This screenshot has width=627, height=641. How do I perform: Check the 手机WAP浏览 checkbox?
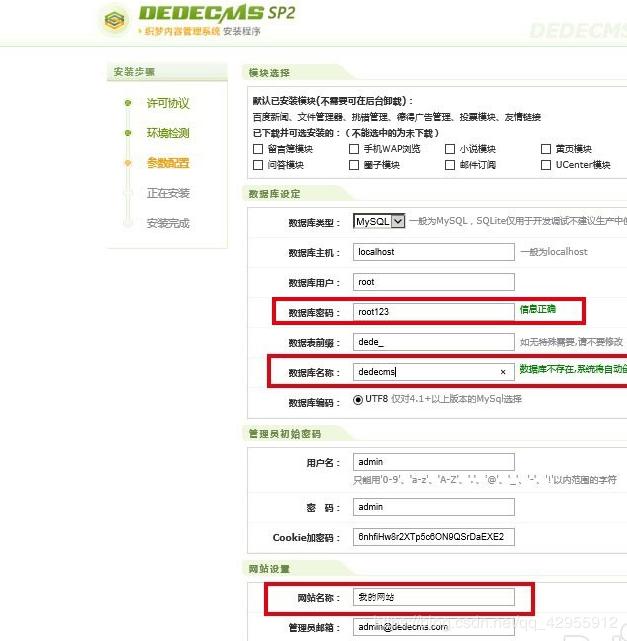[354, 149]
